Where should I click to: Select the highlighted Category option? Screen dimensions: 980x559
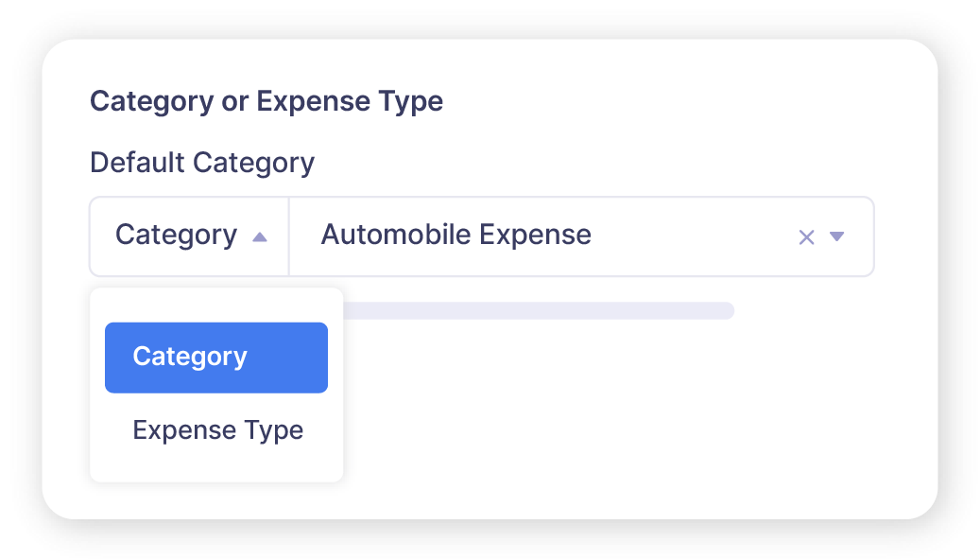click(215, 357)
